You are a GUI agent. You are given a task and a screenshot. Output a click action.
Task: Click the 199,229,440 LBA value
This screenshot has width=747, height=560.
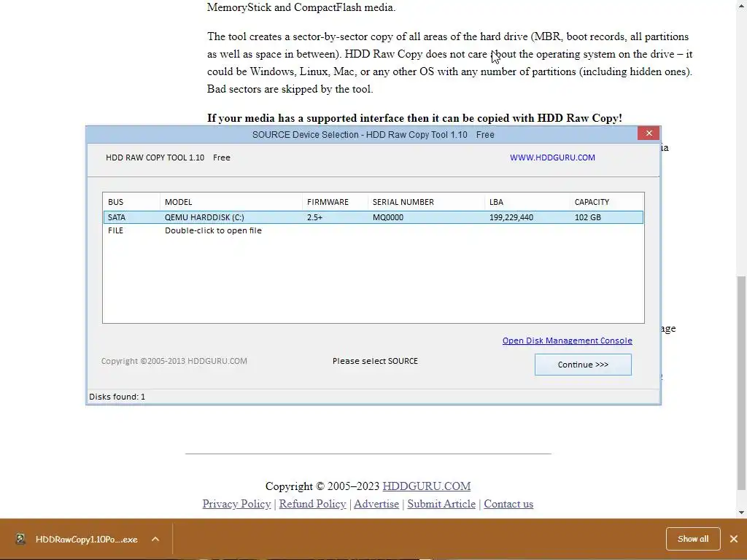click(511, 217)
